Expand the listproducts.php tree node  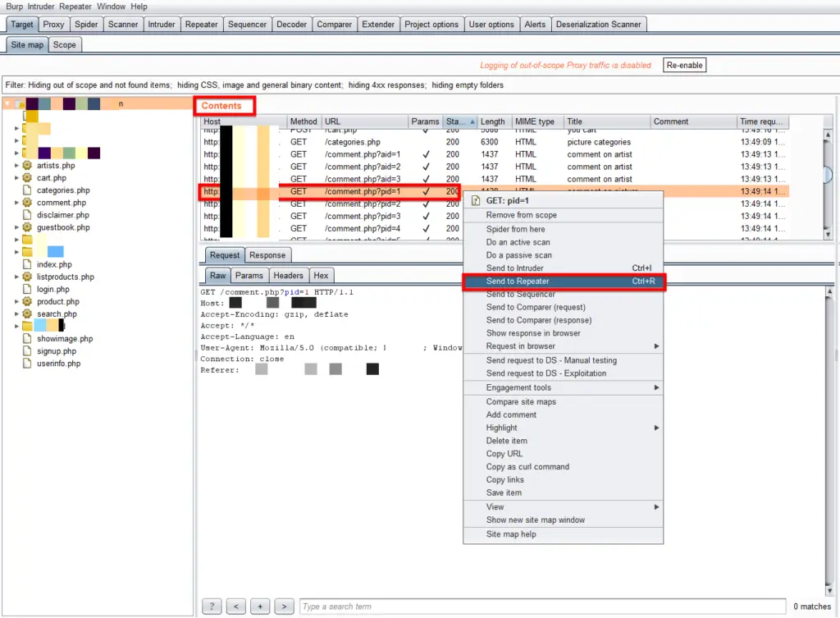coord(16,277)
